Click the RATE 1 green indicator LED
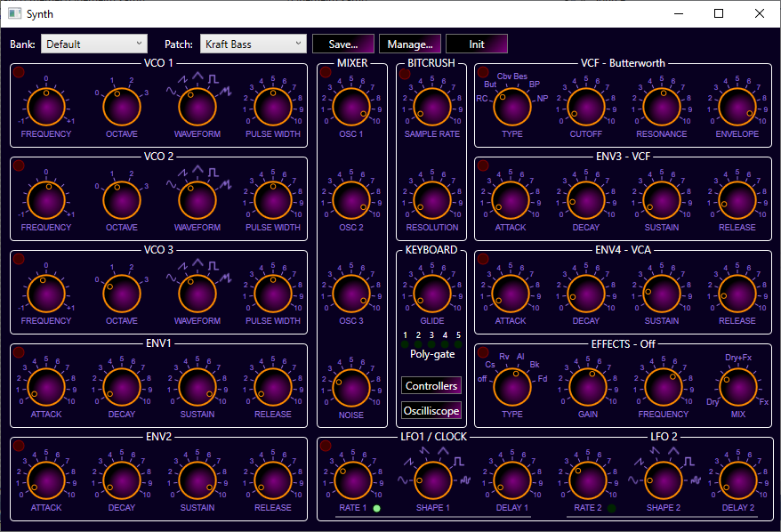Screen dimensions: 781x532 pyautogui.click(x=377, y=508)
